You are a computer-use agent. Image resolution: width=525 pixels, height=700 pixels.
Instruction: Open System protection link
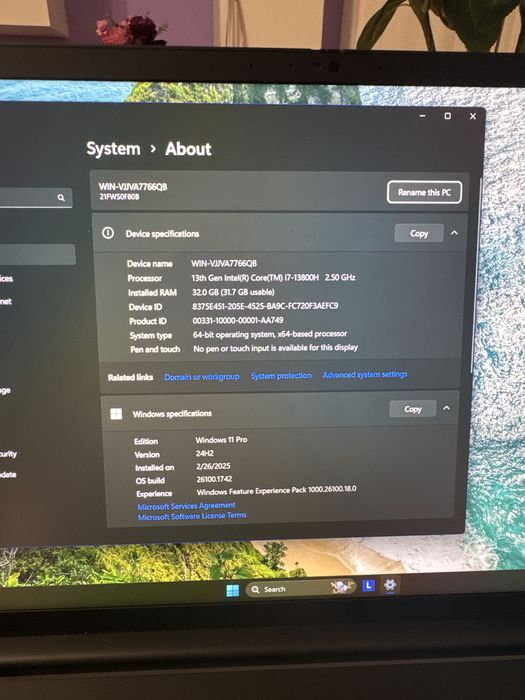pos(281,376)
